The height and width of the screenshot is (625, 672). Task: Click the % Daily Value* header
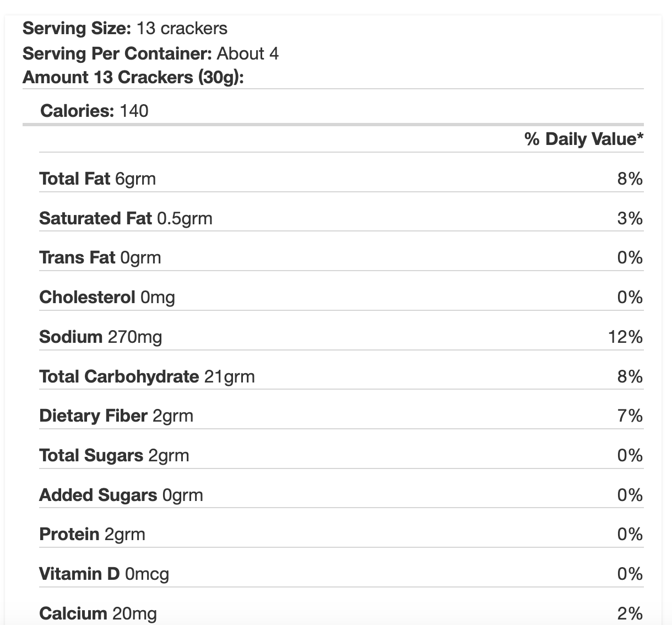point(584,139)
